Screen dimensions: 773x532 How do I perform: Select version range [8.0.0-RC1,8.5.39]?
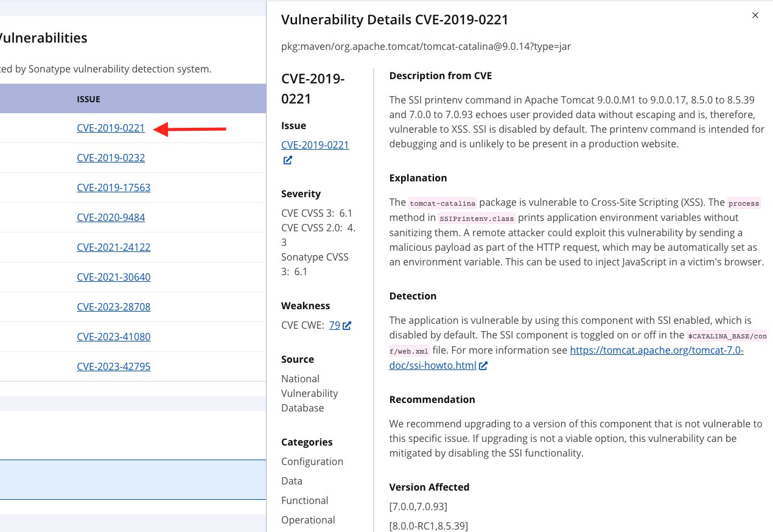pyautogui.click(x=428, y=526)
